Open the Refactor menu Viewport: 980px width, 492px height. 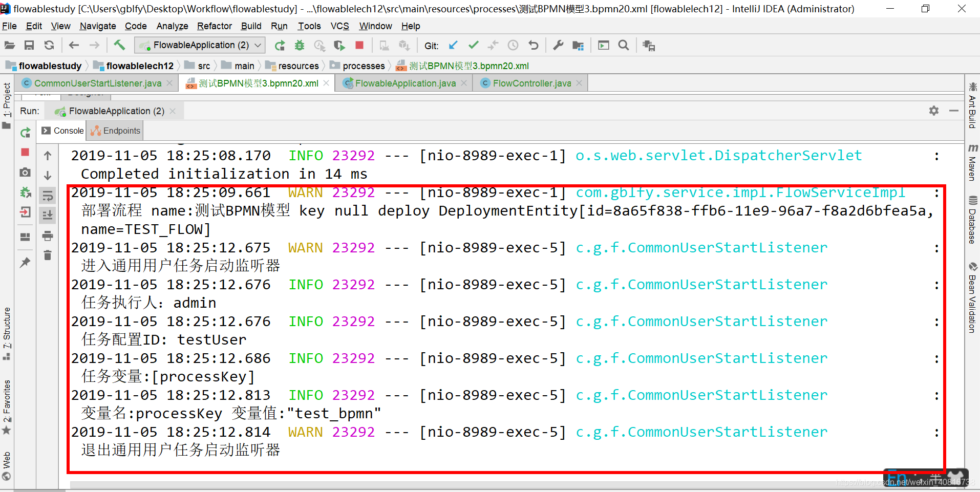214,26
